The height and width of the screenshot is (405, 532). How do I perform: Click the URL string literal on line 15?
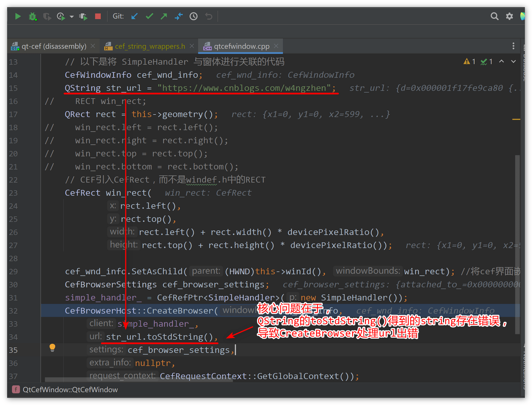pyautogui.click(x=244, y=88)
